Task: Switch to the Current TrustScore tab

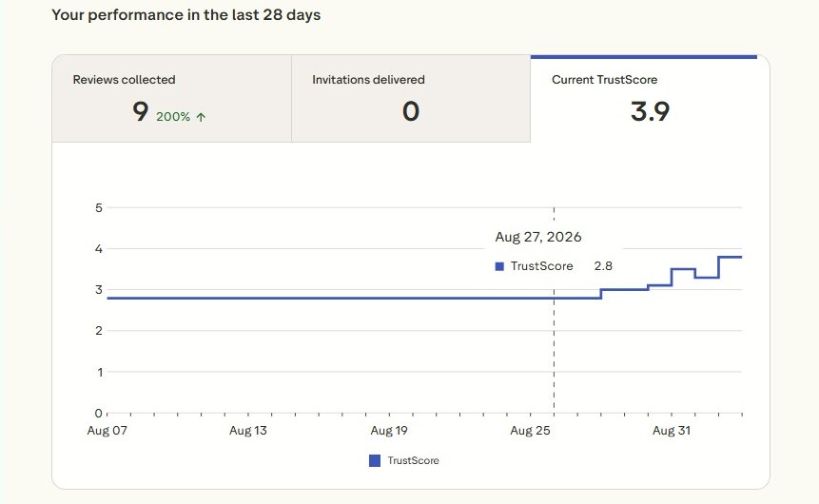Action: tap(650, 98)
